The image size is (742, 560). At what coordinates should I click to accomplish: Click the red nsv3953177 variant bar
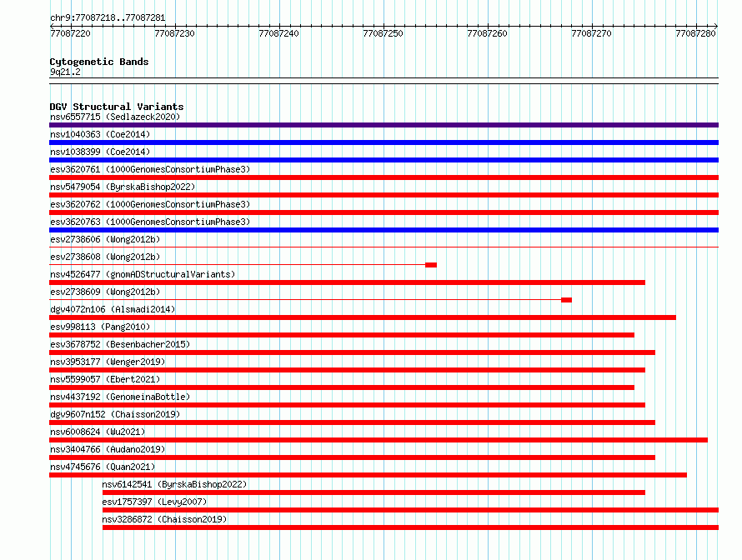[348, 370]
